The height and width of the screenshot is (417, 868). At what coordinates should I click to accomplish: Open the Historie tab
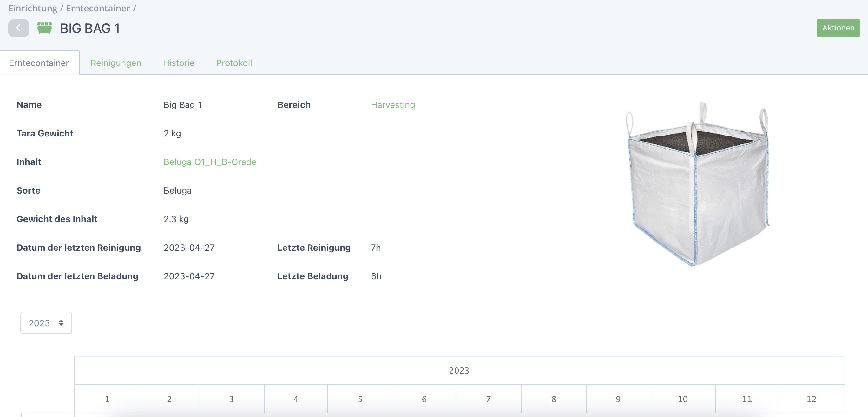[x=179, y=63]
